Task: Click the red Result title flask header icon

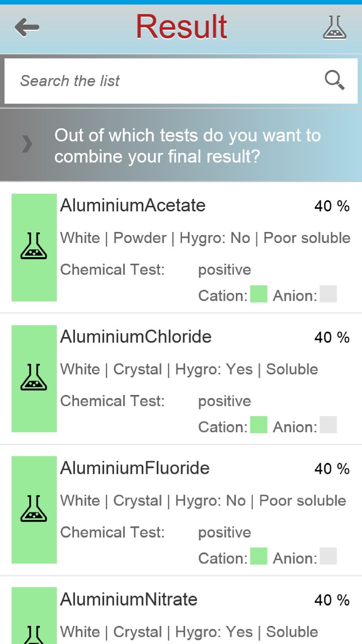Action: [335, 28]
